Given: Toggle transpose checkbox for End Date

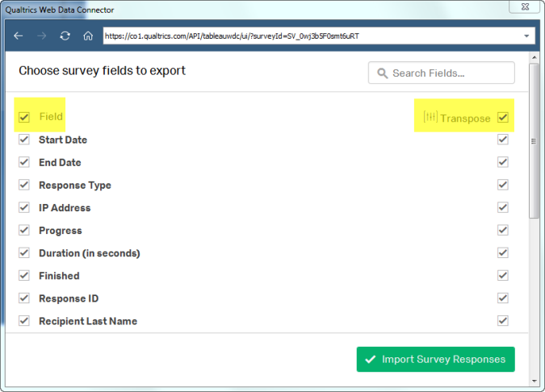Looking at the screenshot, I should pyautogui.click(x=503, y=162).
